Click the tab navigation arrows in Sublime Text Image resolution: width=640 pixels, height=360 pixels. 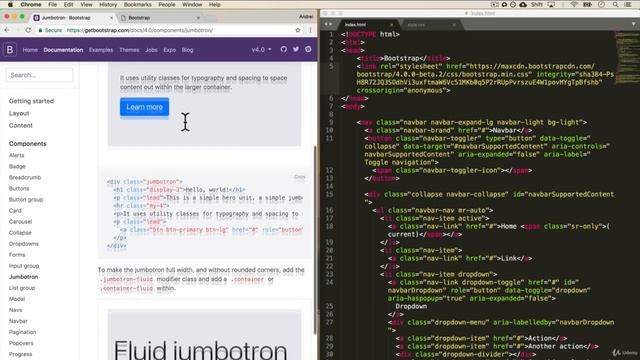point(328,24)
